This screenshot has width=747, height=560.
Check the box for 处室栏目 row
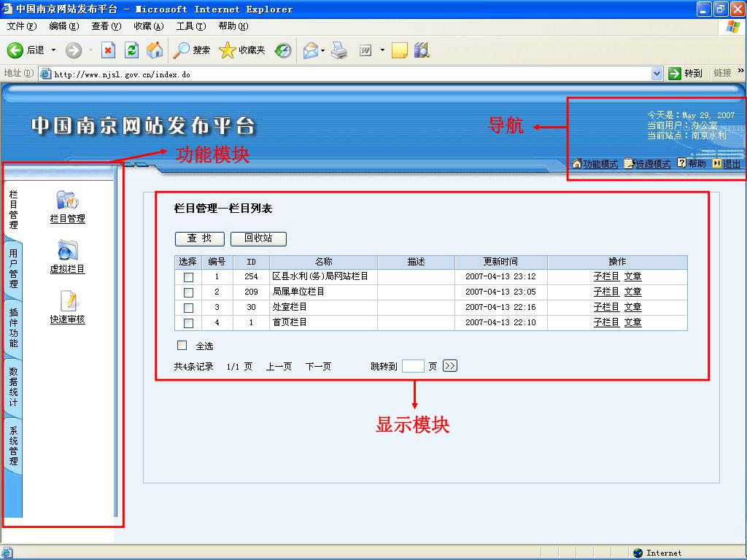click(189, 308)
